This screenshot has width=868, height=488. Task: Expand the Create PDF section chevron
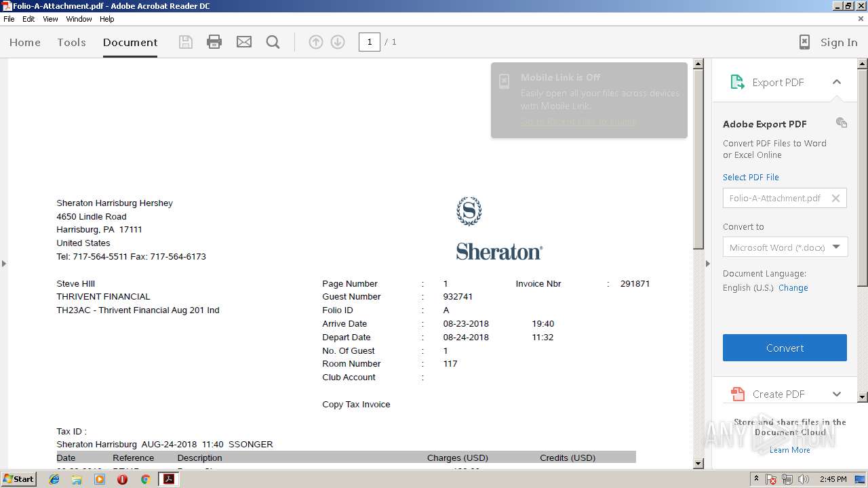837,394
